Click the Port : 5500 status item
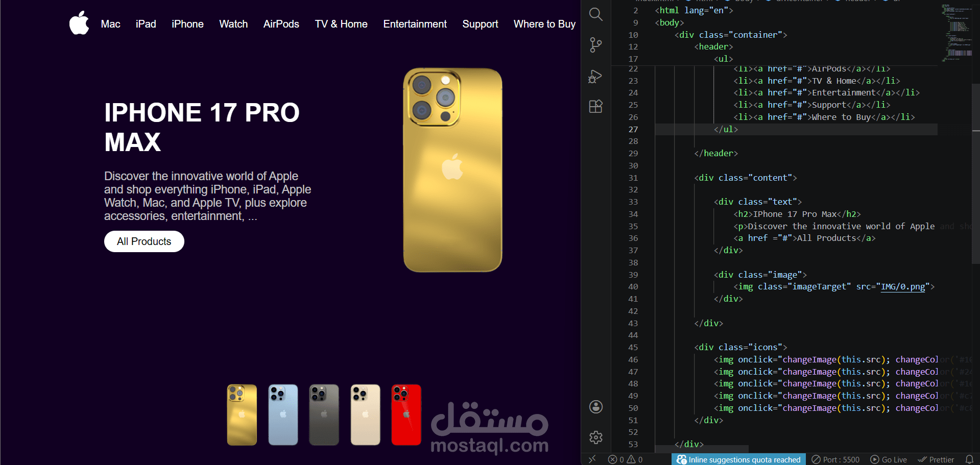 click(835, 459)
